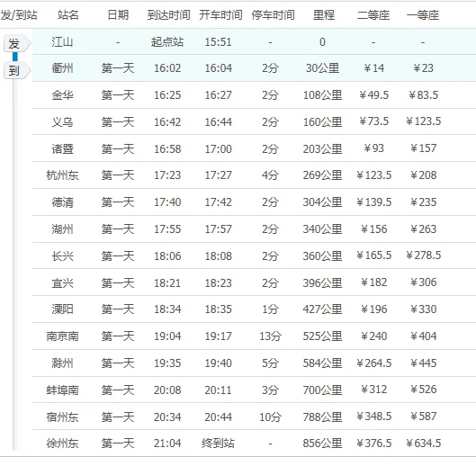The height and width of the screenshot is (457, 476).
Task: Click the 856公里 mileage for 徐州东
Action: click(322, 444)
